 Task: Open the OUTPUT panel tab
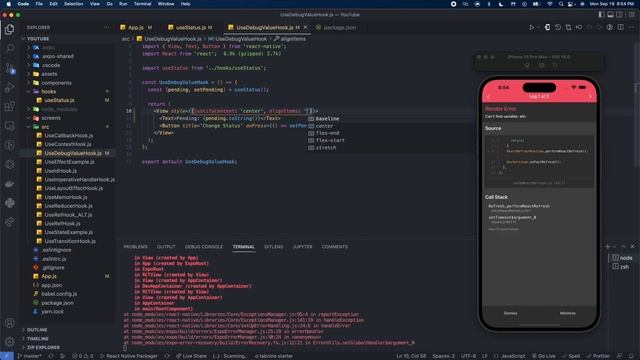point(166,247)
